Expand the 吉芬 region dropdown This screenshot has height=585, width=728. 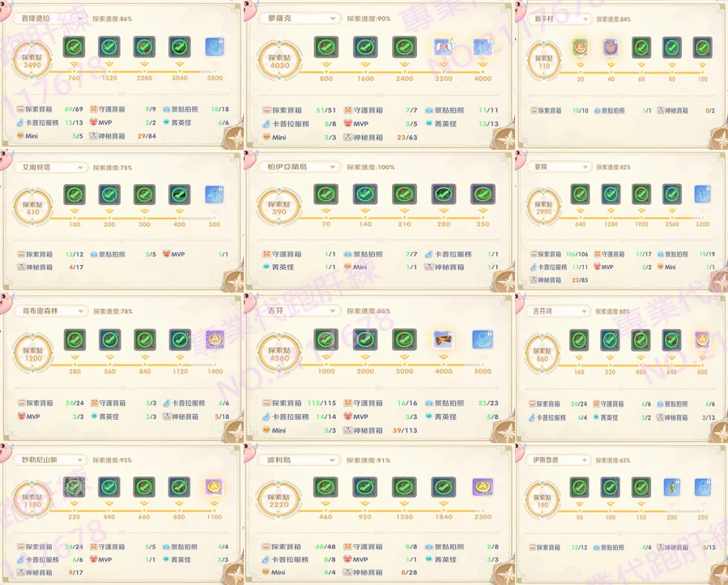coord(299,311)
